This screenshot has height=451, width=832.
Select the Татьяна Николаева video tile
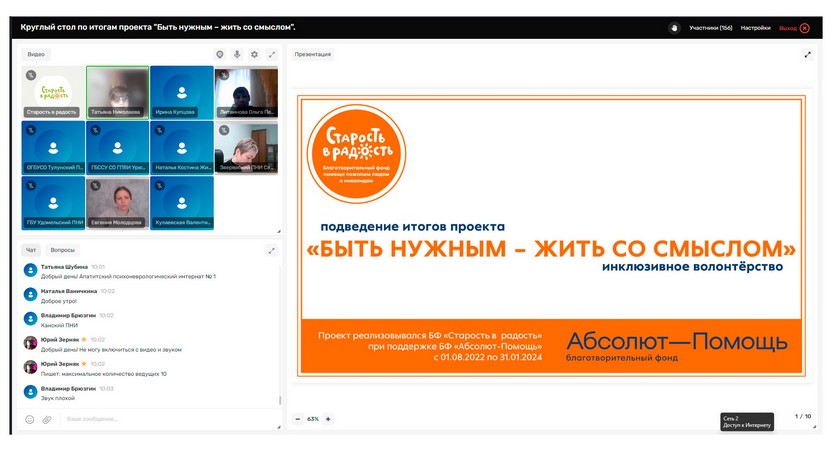[x=118, y=92]
